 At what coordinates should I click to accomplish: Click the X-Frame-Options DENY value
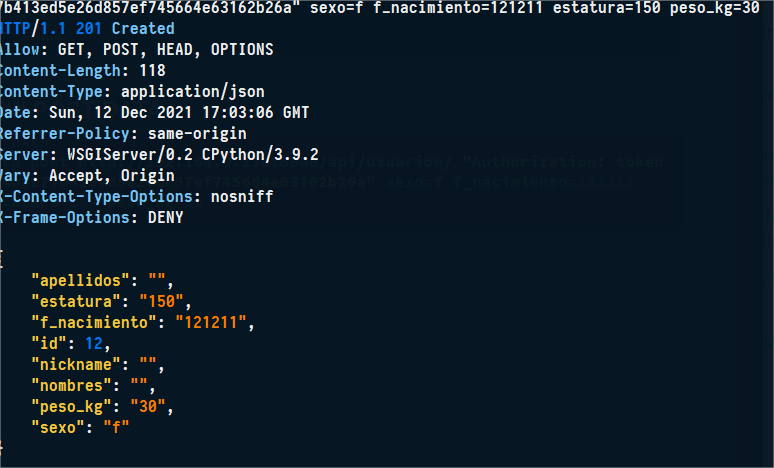click(164, 217)
